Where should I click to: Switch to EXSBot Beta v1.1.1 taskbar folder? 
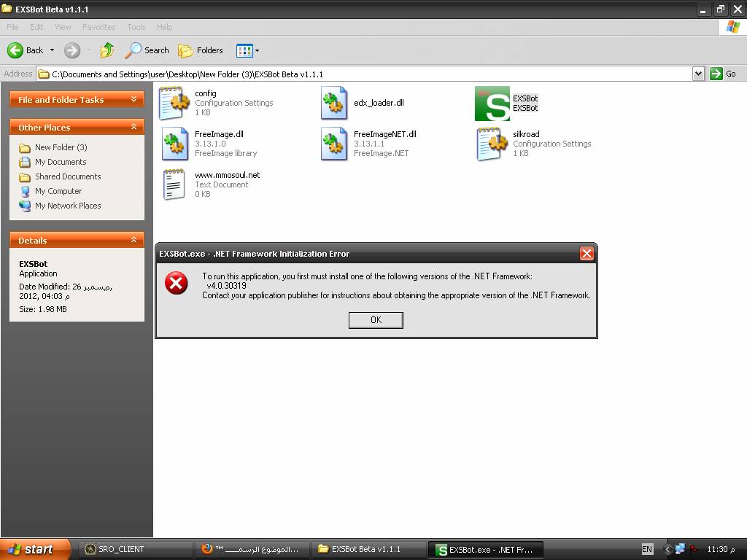[x=368, y=550]
